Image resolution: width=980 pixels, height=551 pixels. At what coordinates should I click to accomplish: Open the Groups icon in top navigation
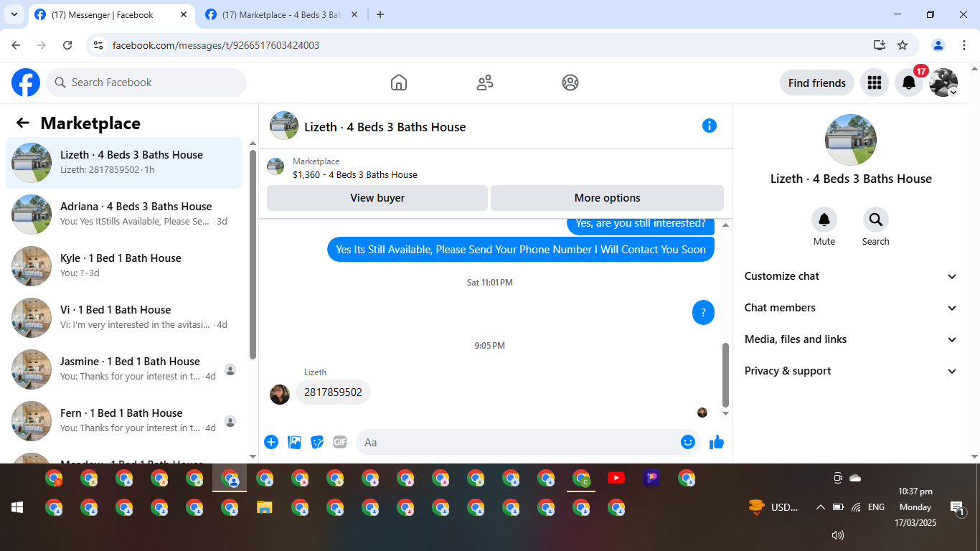(570, 83)
